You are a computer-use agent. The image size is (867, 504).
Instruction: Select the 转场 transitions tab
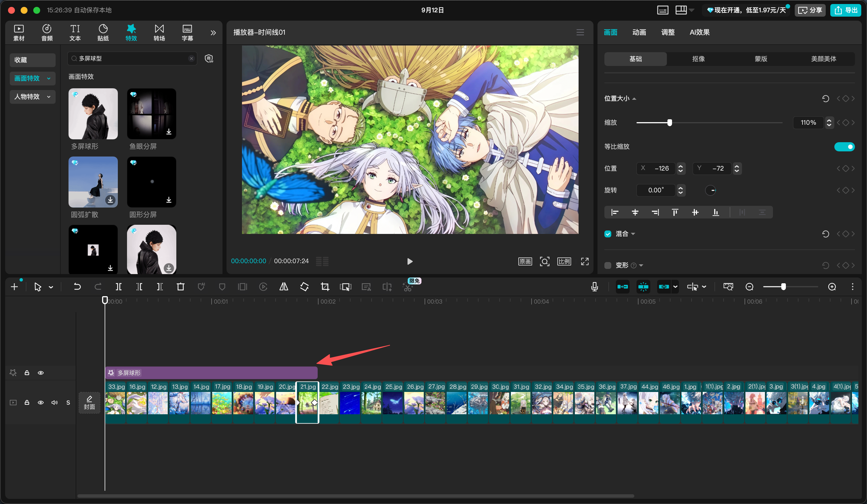[159, 33]
